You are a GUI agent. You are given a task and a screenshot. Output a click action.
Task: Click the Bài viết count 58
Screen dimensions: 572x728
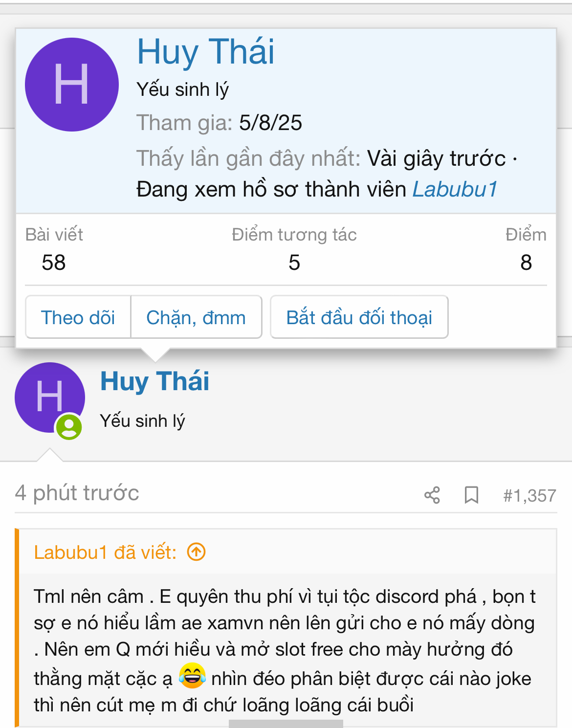pos(54,263)
